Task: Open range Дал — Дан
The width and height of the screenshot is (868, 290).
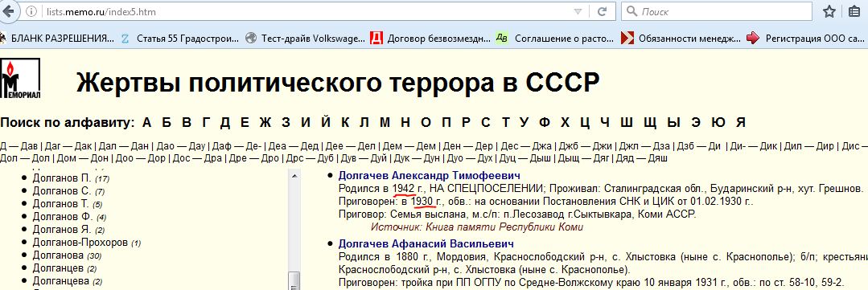Action: pyautogui.click(x=123, y=146)
